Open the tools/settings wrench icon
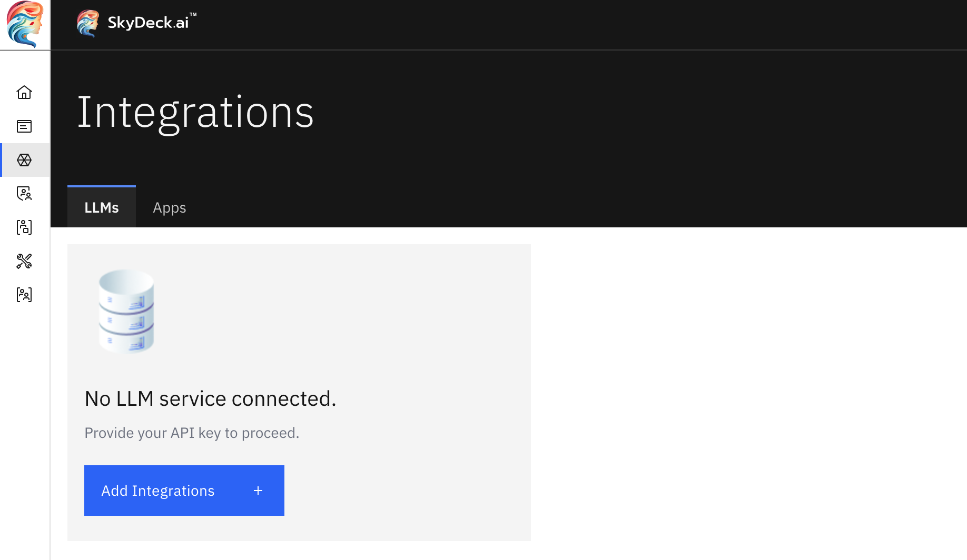The image size is (967, 560). pyautogui.click(x=24, y=261)
